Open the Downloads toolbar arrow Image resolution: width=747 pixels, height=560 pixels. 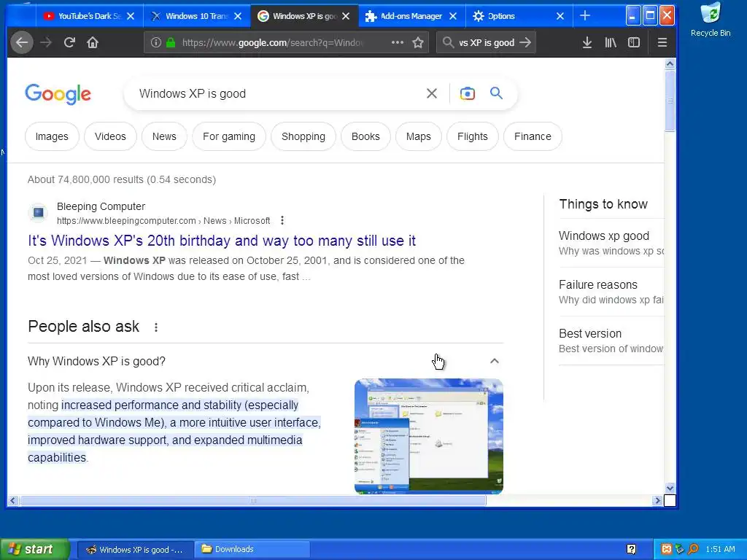(587, 42)
